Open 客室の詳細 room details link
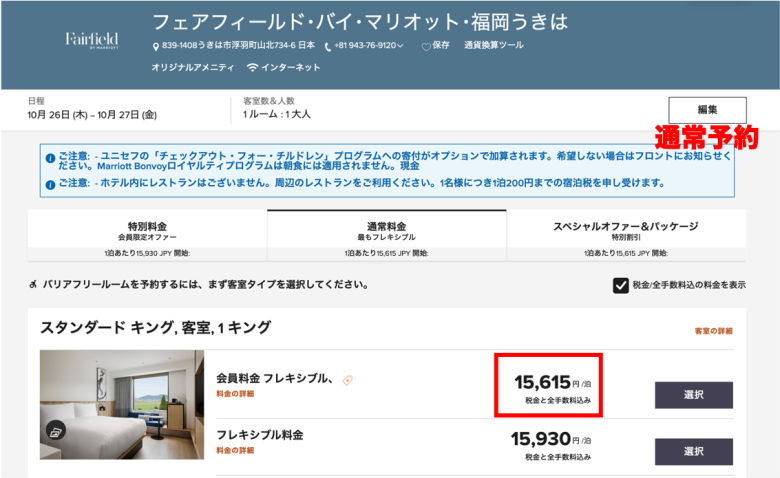 (713, 331)
